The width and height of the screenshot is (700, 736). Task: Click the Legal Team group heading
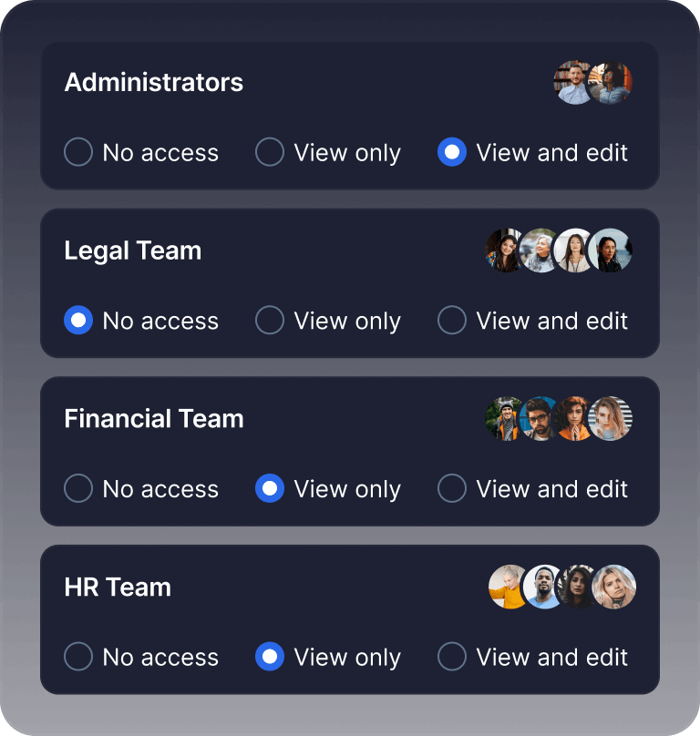tap(133, 250)
